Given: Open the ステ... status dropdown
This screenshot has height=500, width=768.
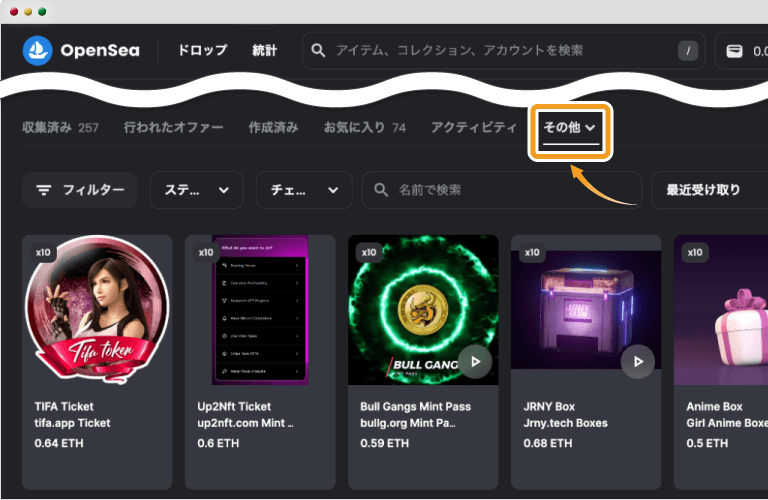Looking at the screenshot, I should point(196,190).
